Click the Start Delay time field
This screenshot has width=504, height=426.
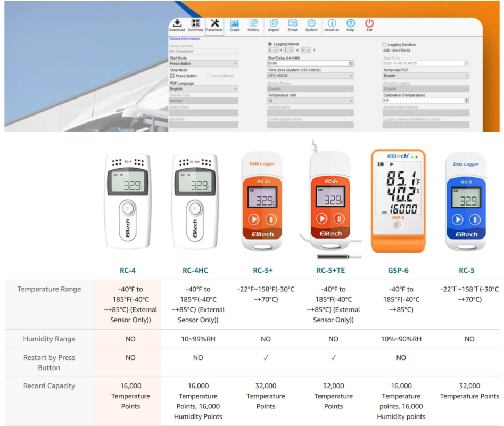pos(307,63)
